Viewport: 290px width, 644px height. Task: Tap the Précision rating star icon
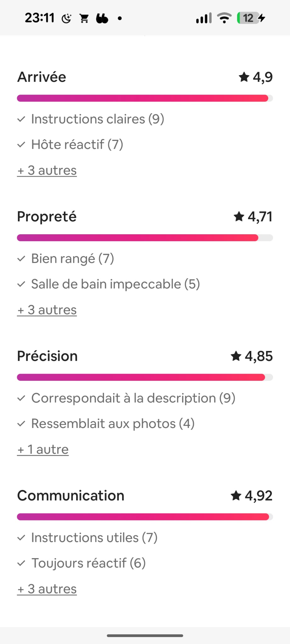coord(236,356)
